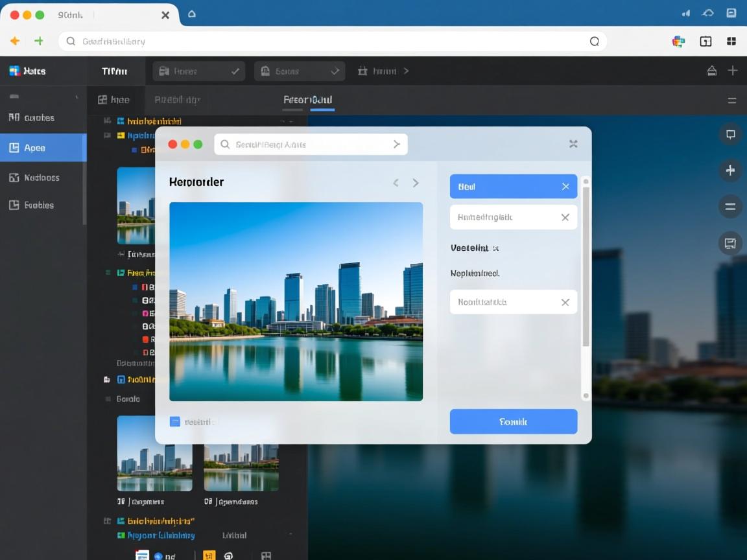Screen dimensions: 747x560
Task: Click the large blue button at dialog bottom
Action: coord(513,421)
